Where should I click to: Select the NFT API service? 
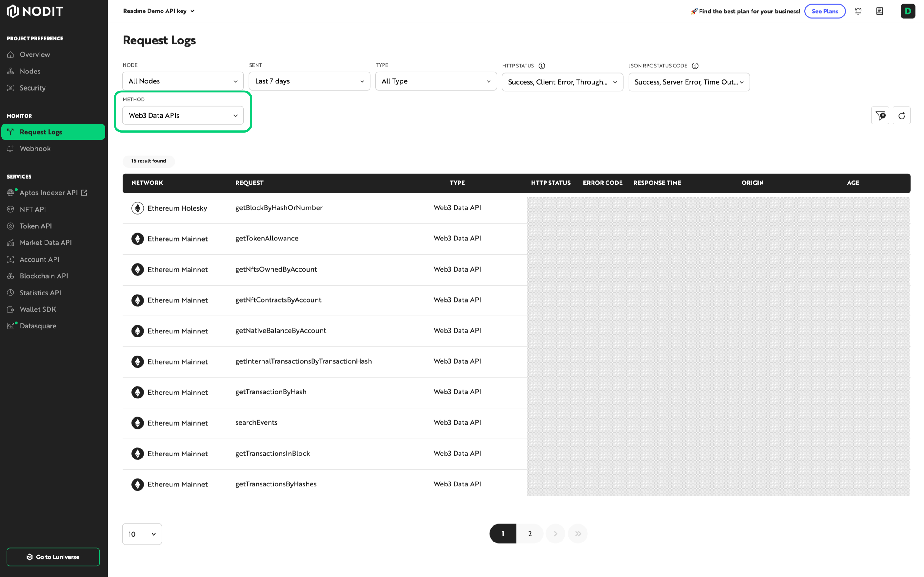click(x=33, y=209)
